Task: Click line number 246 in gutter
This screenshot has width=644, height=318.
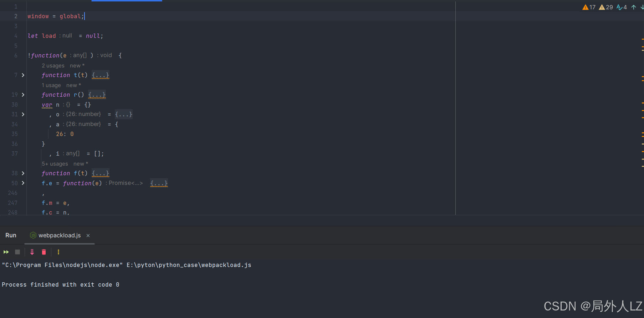Action: (x=13, y=193)
